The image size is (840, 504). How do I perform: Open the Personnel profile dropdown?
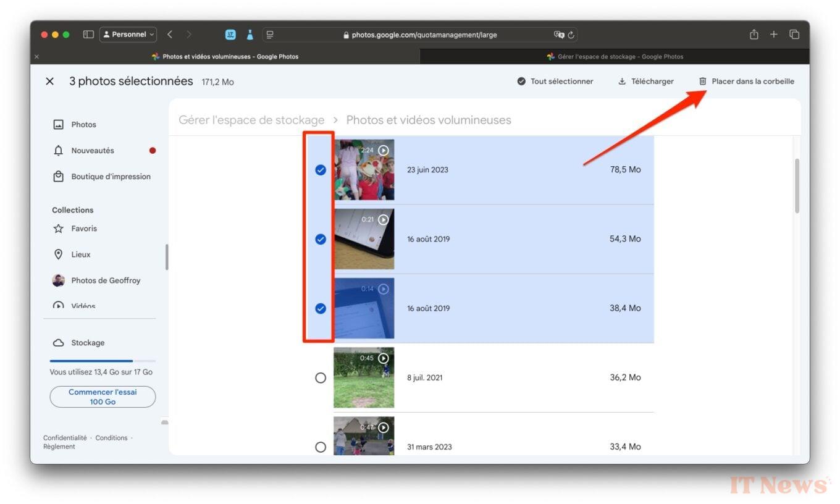coord(128,35)
